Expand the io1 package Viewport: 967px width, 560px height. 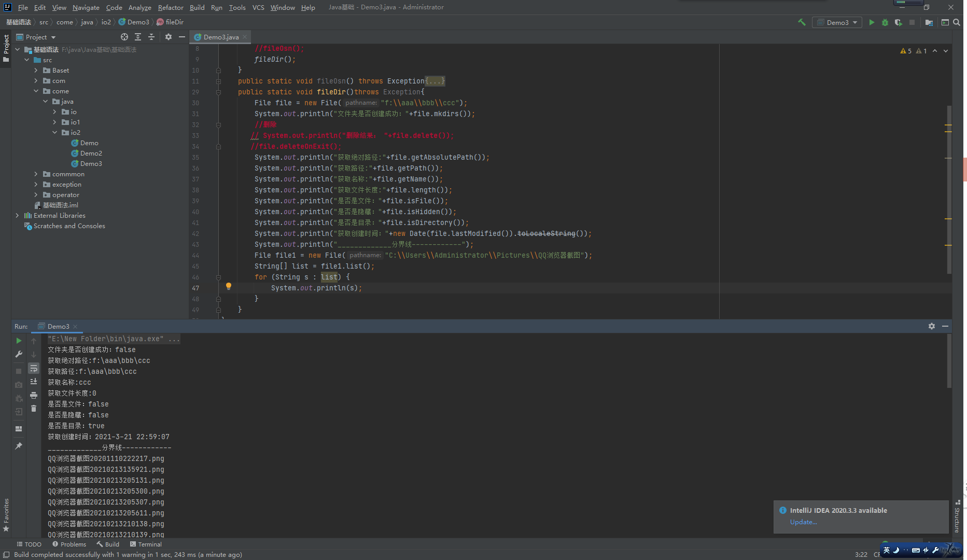[x=55, y=122]
